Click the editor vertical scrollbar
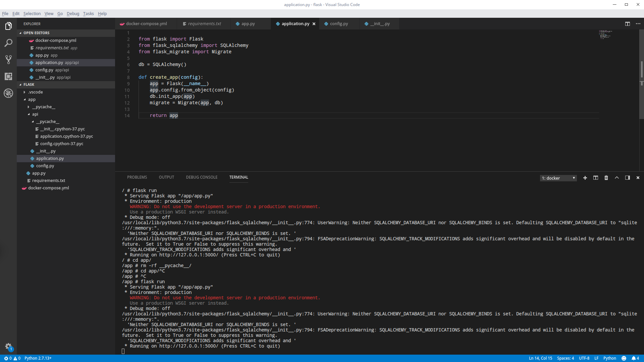This screenshot has height=362, width=644. (x=641, y=74)
